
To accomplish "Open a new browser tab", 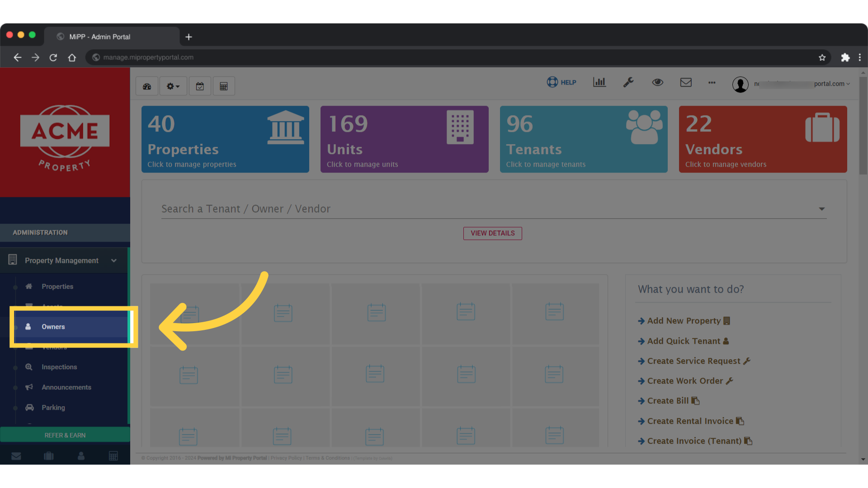I will point(189,37).
